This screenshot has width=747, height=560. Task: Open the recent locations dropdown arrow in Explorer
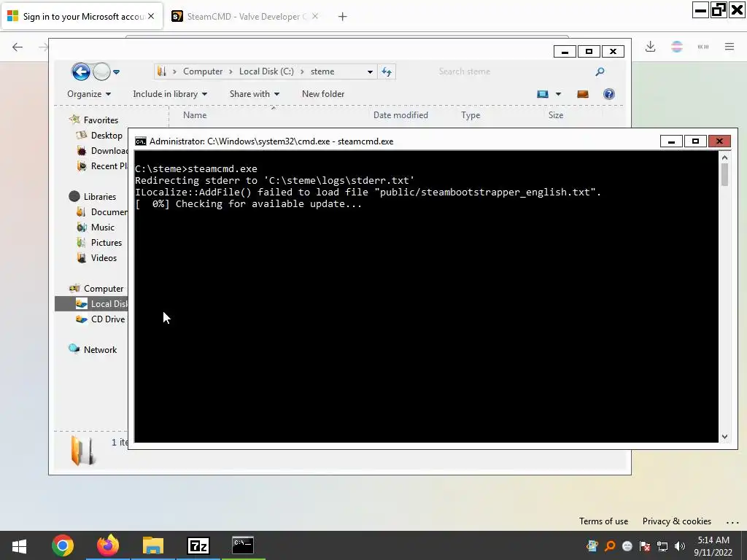click(x=116, y=72)
